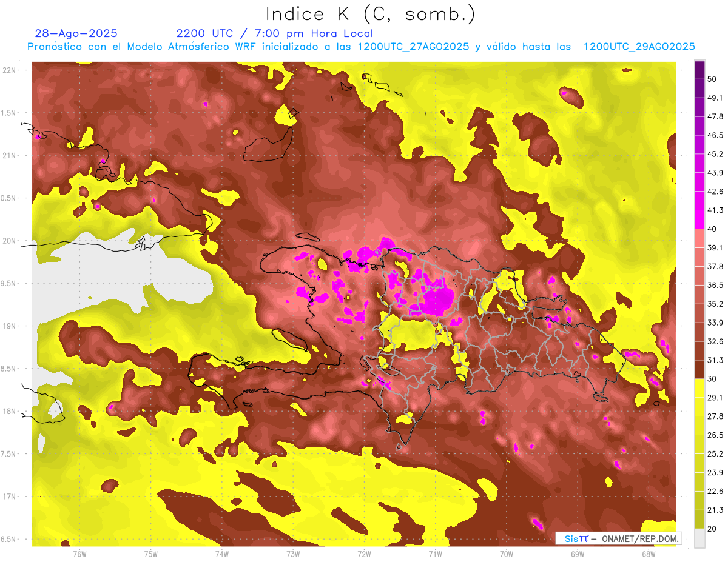The image size is (728, 562).
Task: Click the 22N latitude axis label
Action: [10, 70]
